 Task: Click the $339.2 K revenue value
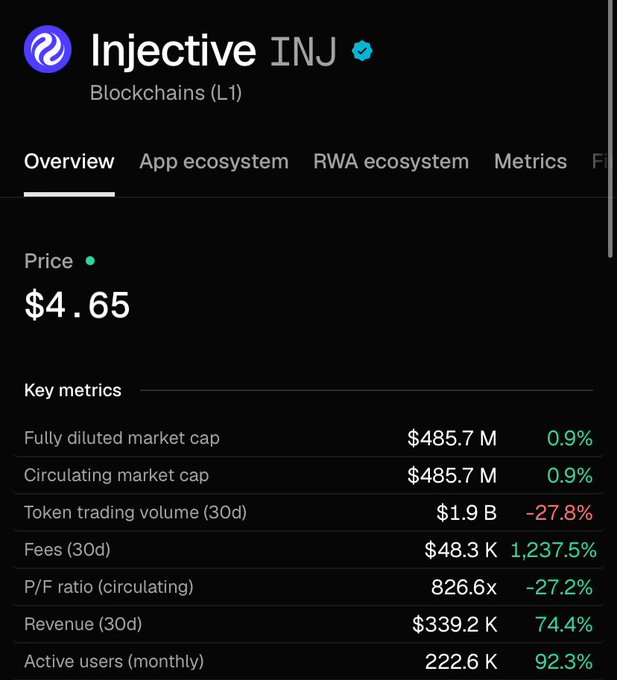(x=454, y=624)
